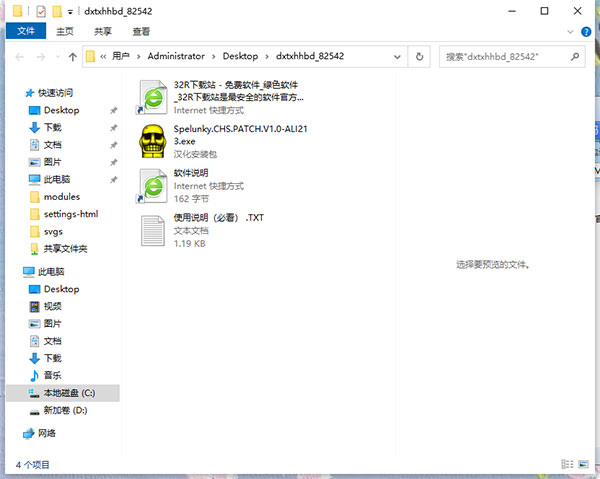
Task: Click the refresh button beside address bar
Action: (420, 57)
